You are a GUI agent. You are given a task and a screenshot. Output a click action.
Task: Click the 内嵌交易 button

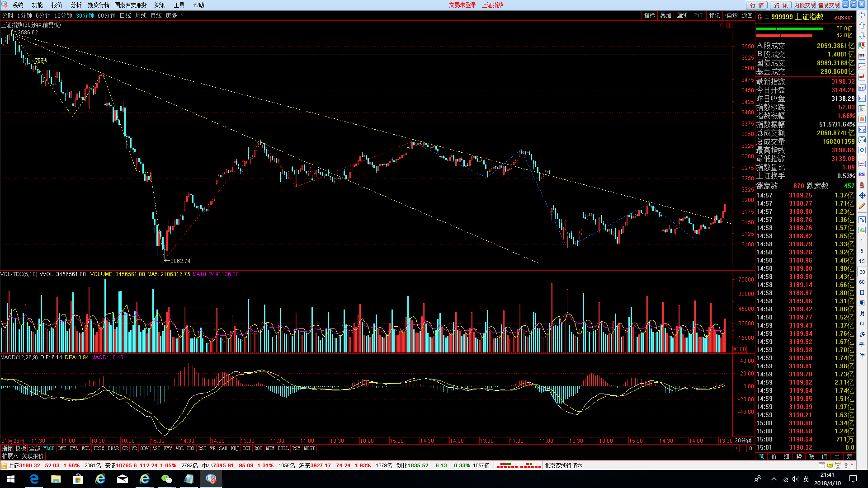click(x=805, y=5)
